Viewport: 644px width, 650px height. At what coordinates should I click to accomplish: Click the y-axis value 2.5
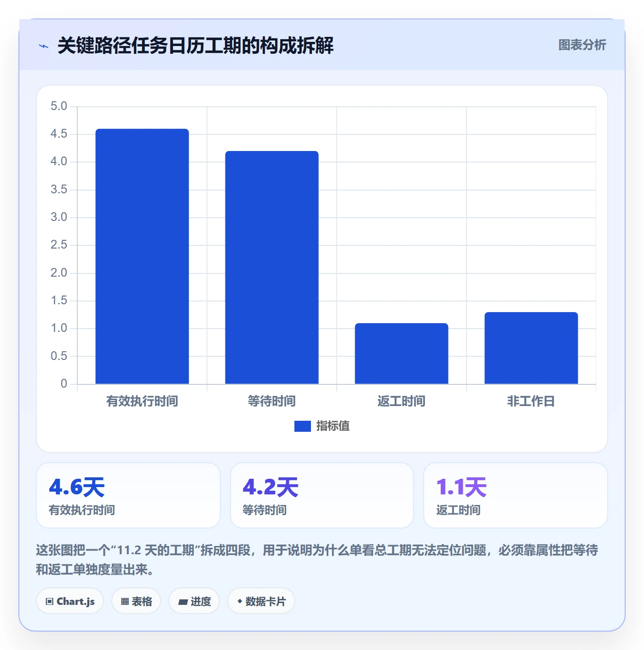coord(59,245)
